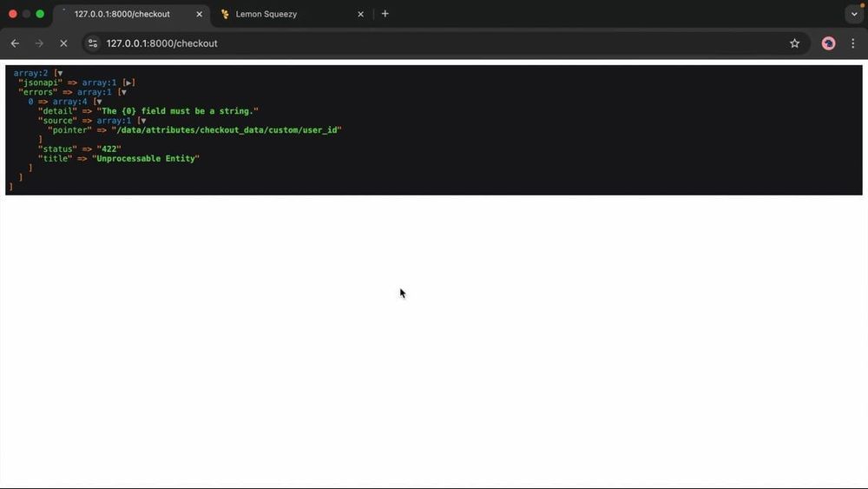Click the "Unprocessable Entity" title value
868x489 pixels.
(146, 158)
